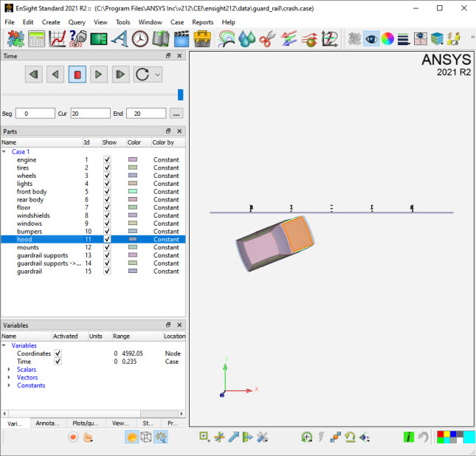Open the toolbox icon

point(202,39)
